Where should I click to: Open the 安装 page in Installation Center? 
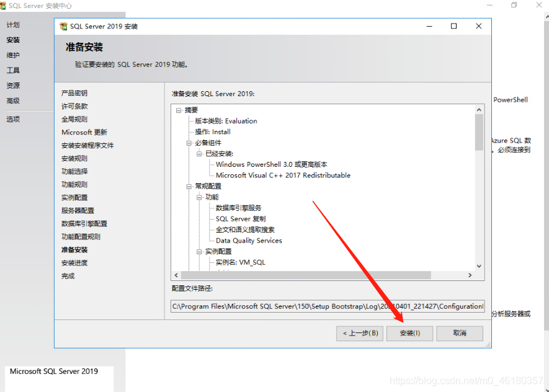click(13, 40)
